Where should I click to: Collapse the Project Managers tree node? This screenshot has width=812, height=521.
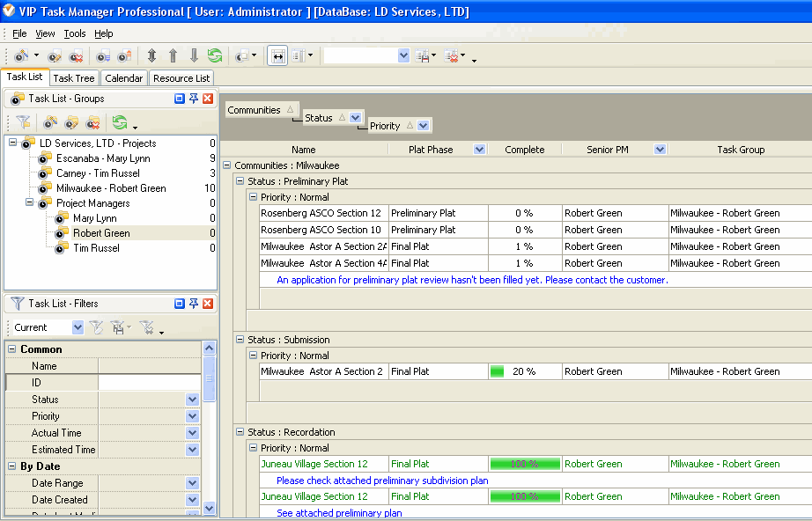[x=29, y=203]
